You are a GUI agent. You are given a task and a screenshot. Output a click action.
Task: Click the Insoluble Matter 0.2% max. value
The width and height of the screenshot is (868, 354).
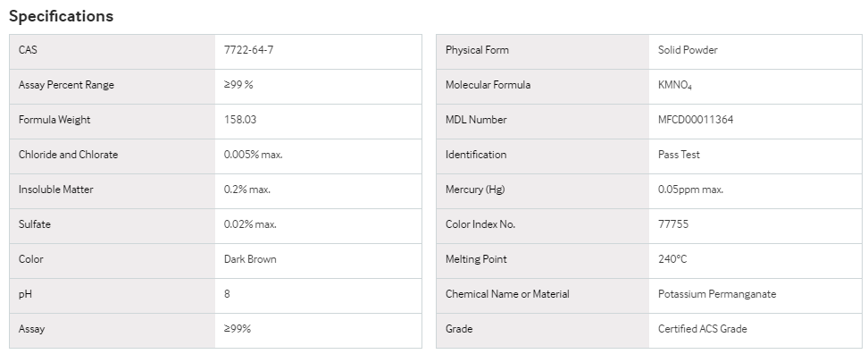[247, 190]
